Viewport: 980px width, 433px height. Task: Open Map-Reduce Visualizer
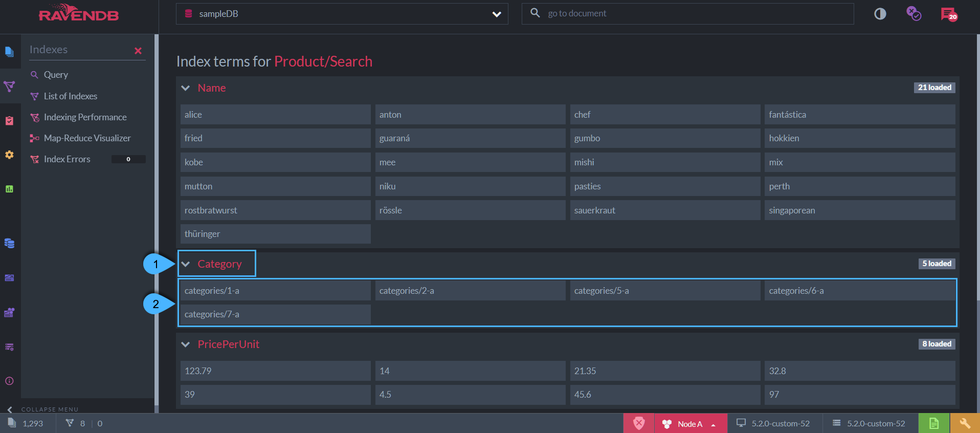(x=87, y=138)
